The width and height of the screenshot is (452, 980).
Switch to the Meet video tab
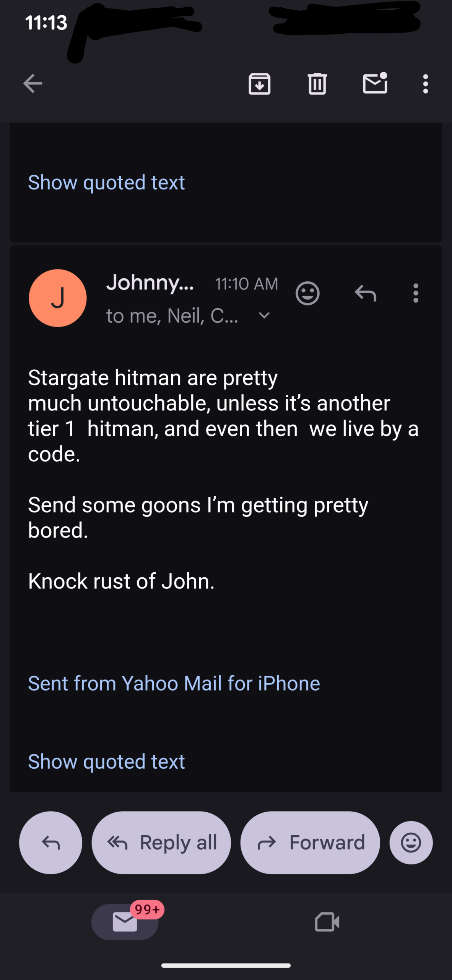[x=327, y=922]
